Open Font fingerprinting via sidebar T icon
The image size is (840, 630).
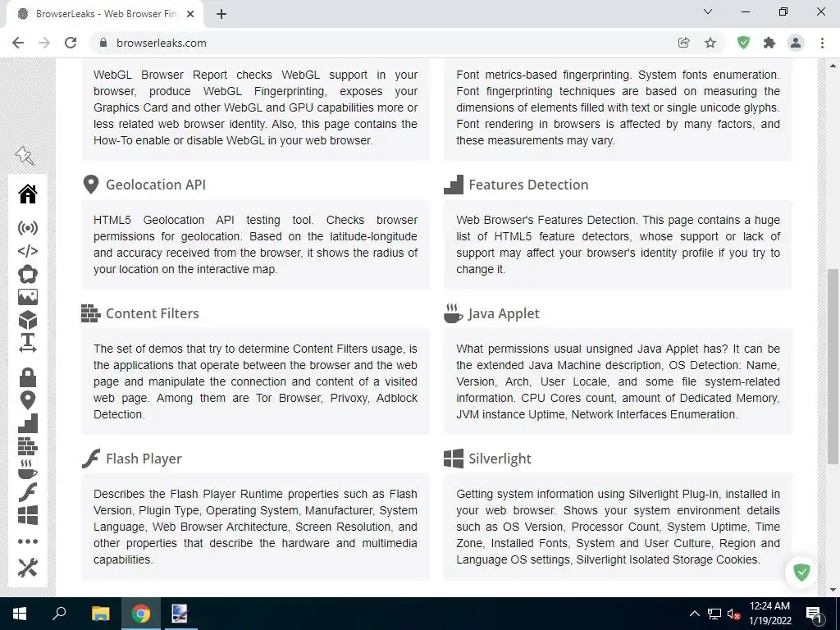tap(28, 343)
